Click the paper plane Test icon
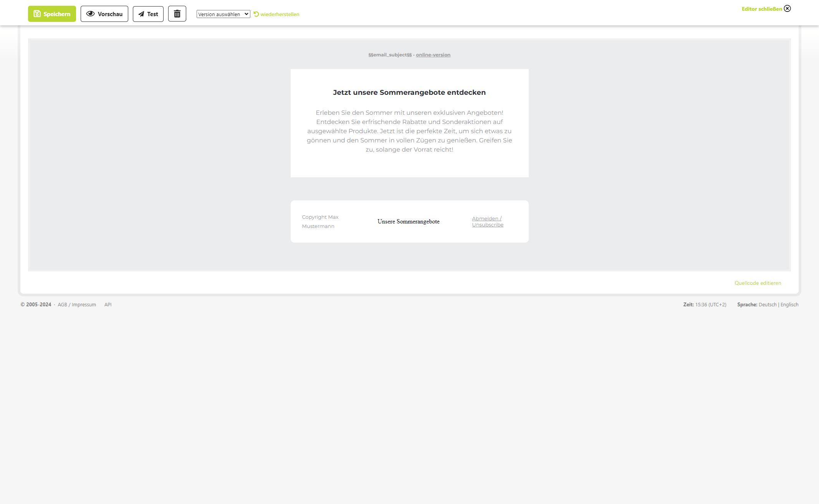This screenshot has width=819, height=504. tap(141, 14)
